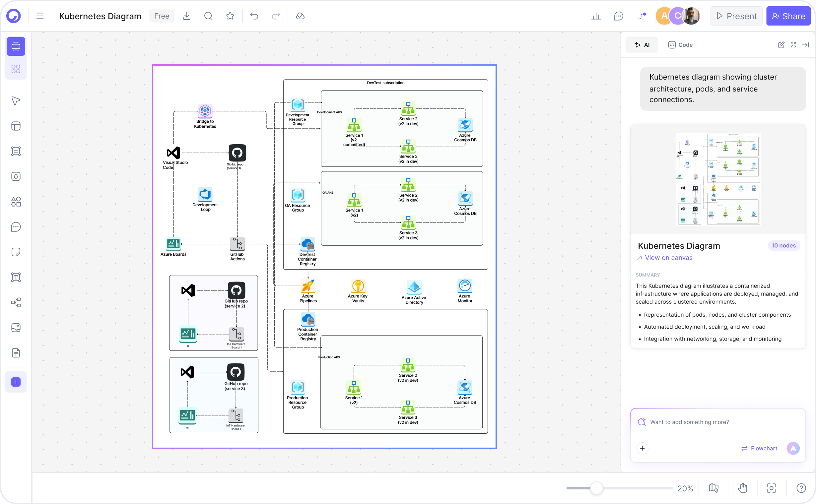The height and width of the screenshot is (504, 816).
Task: Expand the AI panel to fullscreen
Action: click(x=793, y=45)
